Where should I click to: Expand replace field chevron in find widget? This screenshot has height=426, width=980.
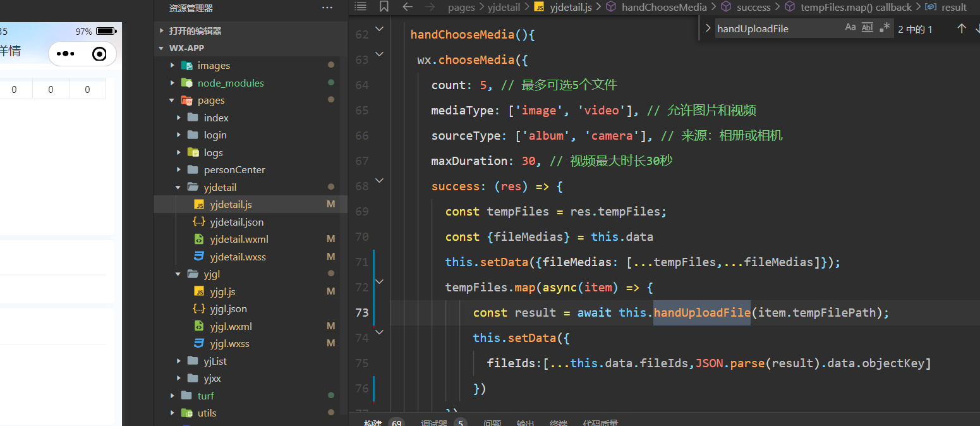pyautogui.click(x=708, y=28)
